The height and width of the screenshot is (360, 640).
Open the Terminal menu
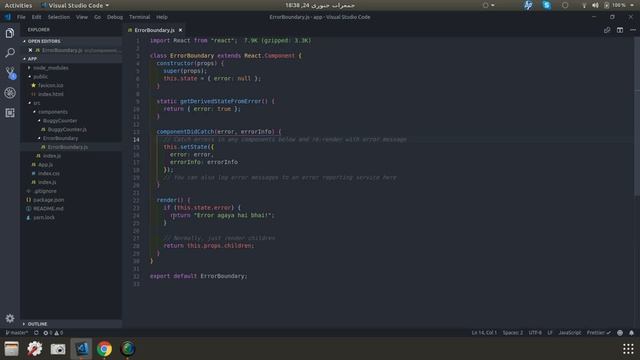pyautogui.click(x=140, y=17)
